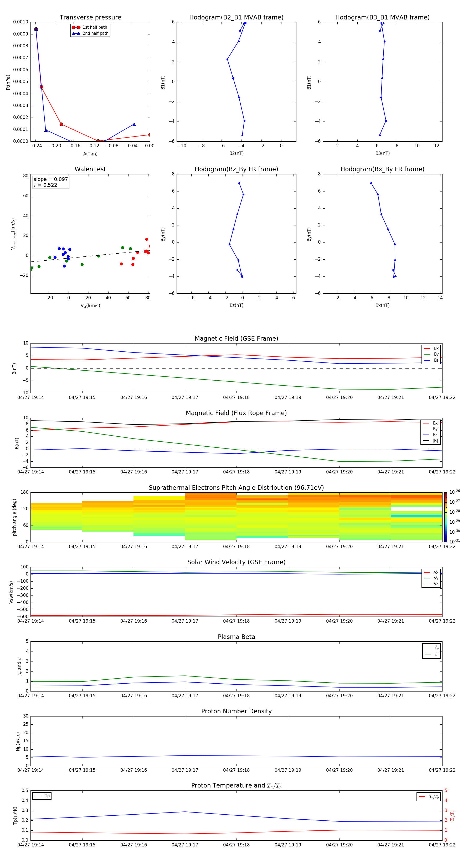Image resolution: width=473 pixels, height=868 pixels.
Task: Click the 'Bz(nT)' x-axis label
Action: [236, 305]
